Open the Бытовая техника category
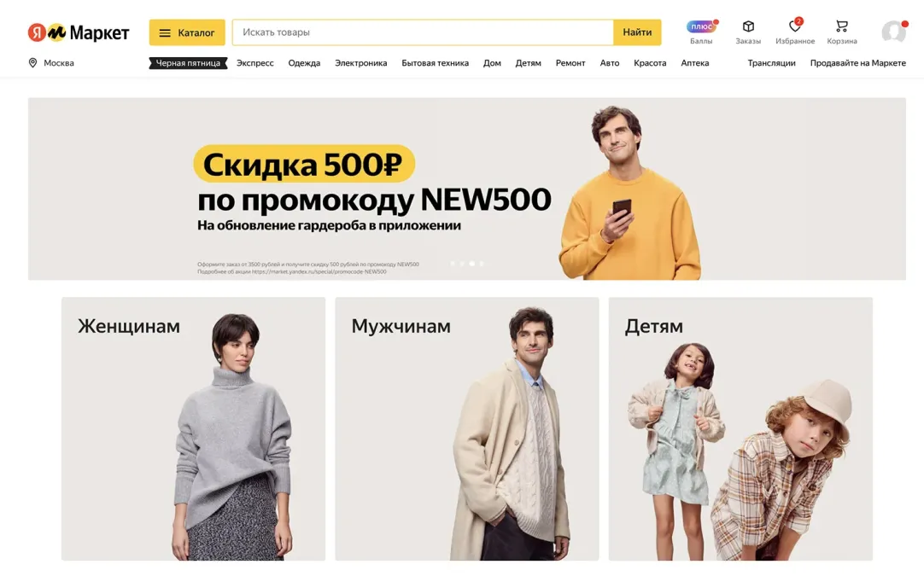Viewport: 924px width, 576px height. tap(435, 63)
